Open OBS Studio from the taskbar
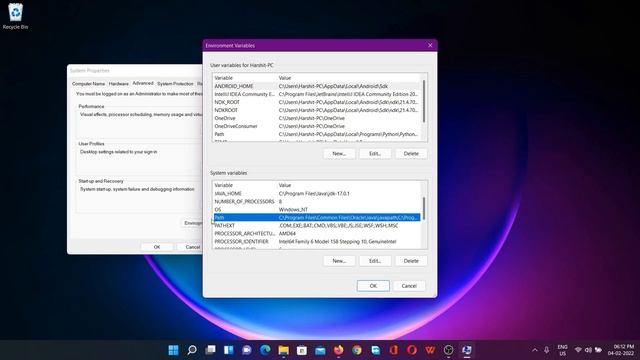The image size is (640, 360). [x=449, y=350]
